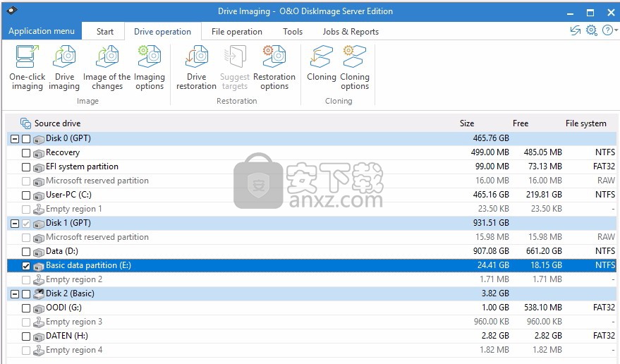Select the Drive operation tab
This screenshot has height=364, width=620.
162,32
